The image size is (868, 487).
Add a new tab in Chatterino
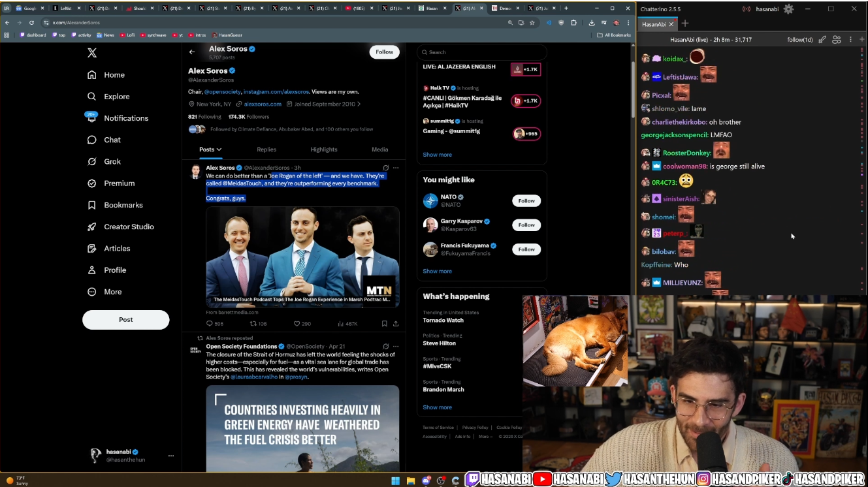[x=684, y=24]
